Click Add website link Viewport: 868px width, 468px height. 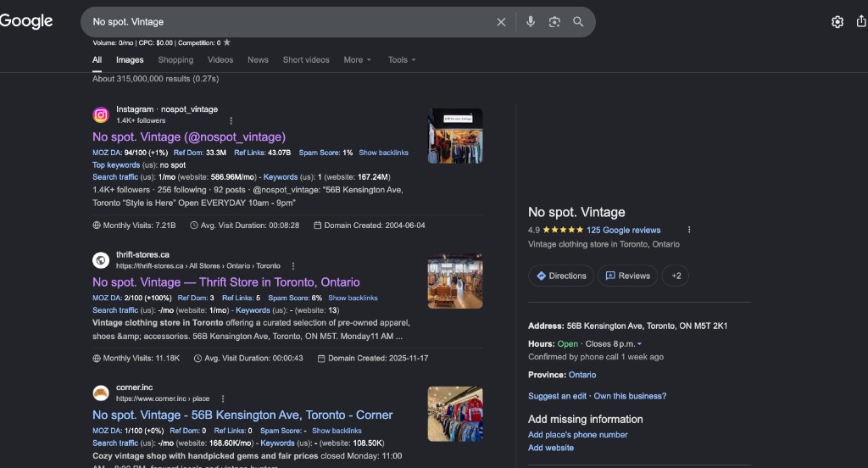pyautogui.click(x=551, y=448)
